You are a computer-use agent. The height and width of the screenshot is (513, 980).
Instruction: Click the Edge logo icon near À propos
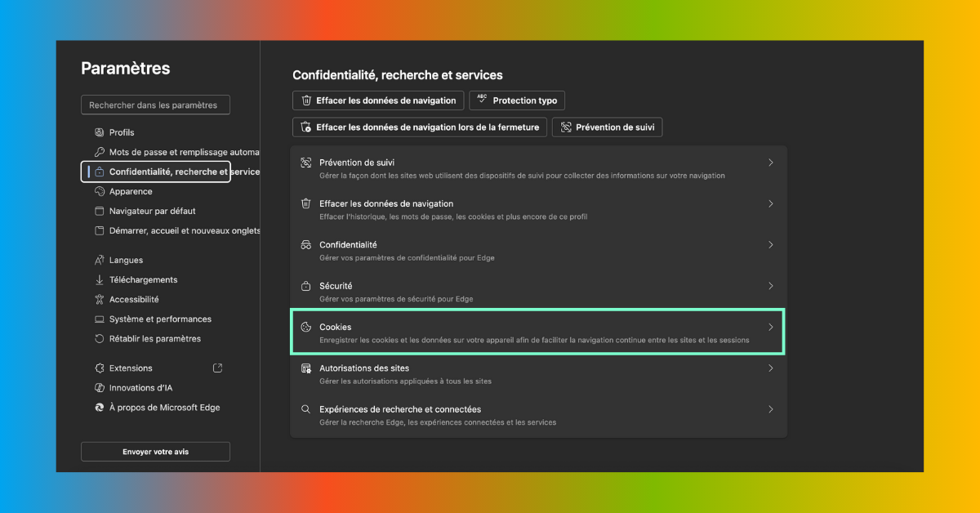click(x=100, y=408)
